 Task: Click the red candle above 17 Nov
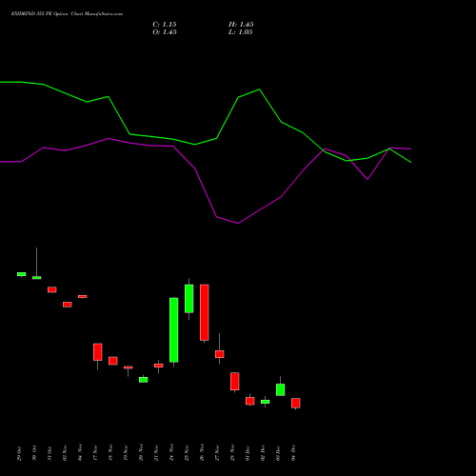tap(98, 352)
